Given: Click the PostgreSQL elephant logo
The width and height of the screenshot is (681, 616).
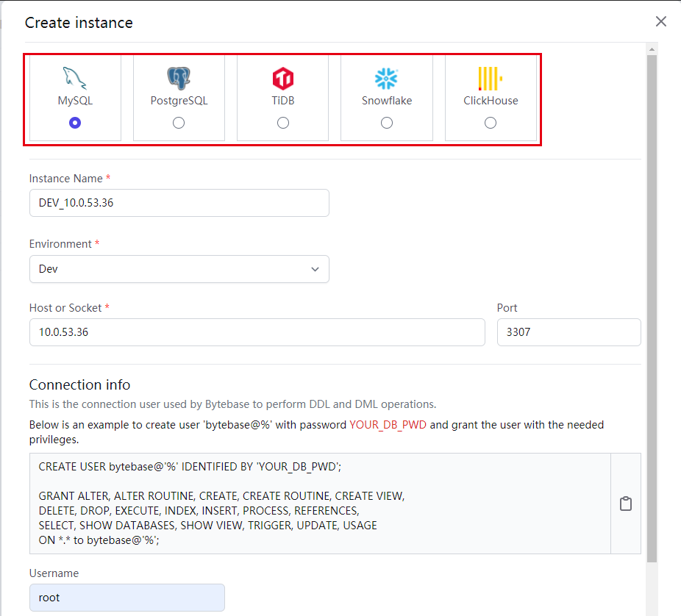Looking at the screenshot, I should coord(179,78).
